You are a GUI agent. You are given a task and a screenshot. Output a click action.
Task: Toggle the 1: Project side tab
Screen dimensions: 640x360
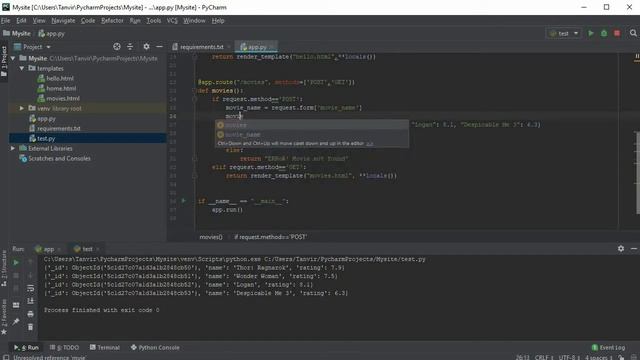pos(4,61)
